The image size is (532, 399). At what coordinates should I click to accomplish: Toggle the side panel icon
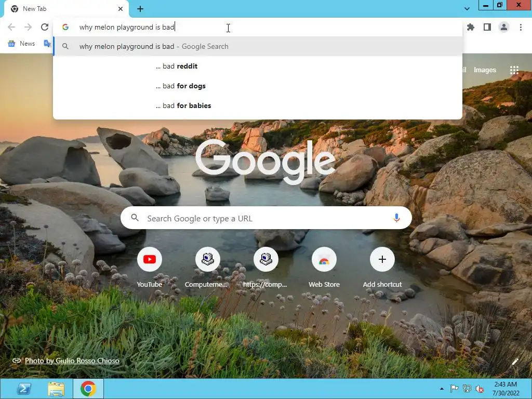(487, 27)
